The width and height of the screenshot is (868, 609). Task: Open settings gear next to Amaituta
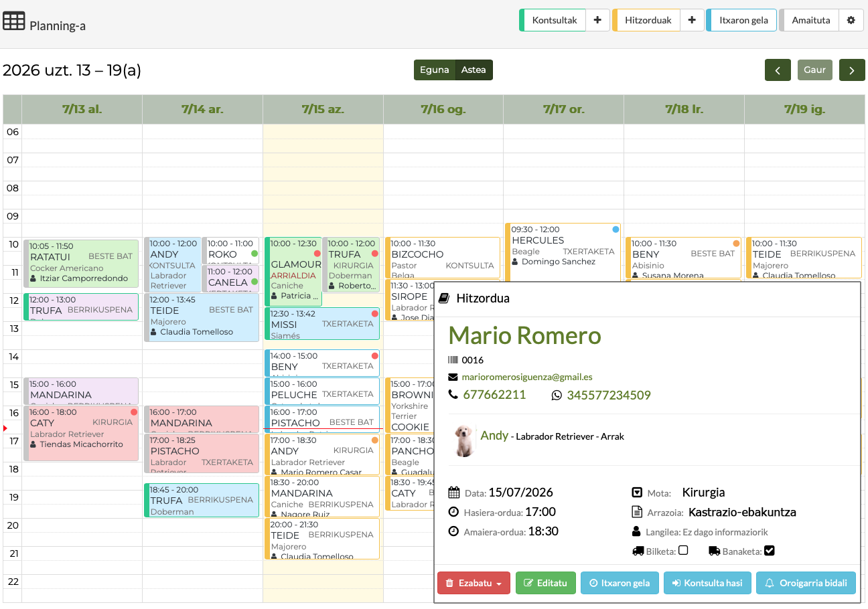coord(851,20)
